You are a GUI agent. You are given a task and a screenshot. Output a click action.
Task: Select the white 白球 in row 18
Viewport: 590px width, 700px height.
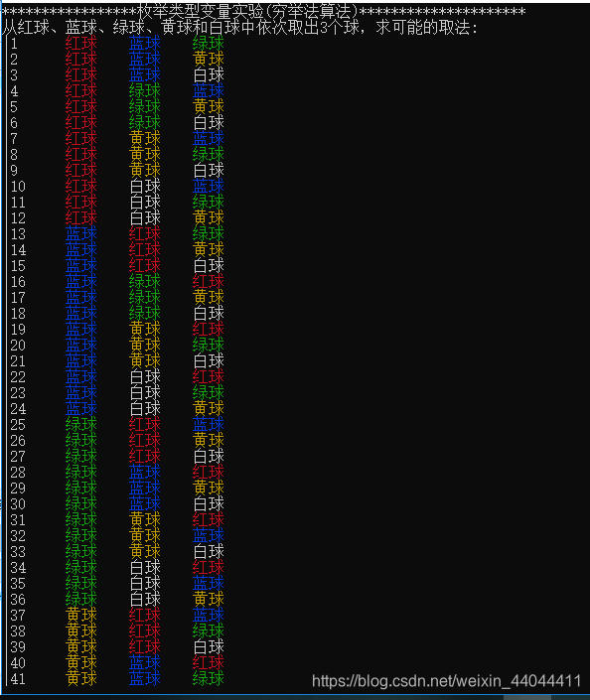pos(209,314)
